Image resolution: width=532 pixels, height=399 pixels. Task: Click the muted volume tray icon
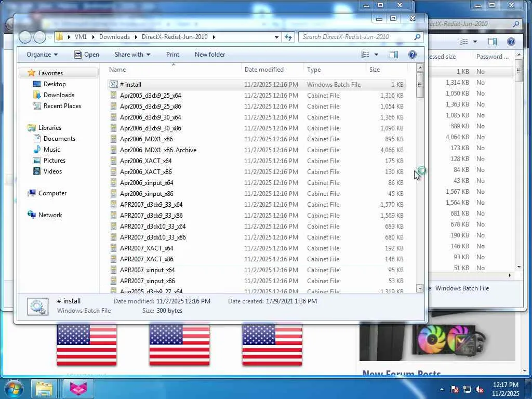pos(480,389)
